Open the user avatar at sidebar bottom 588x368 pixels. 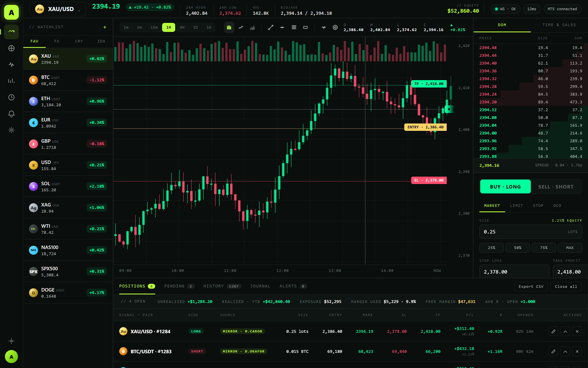[11, 357]
